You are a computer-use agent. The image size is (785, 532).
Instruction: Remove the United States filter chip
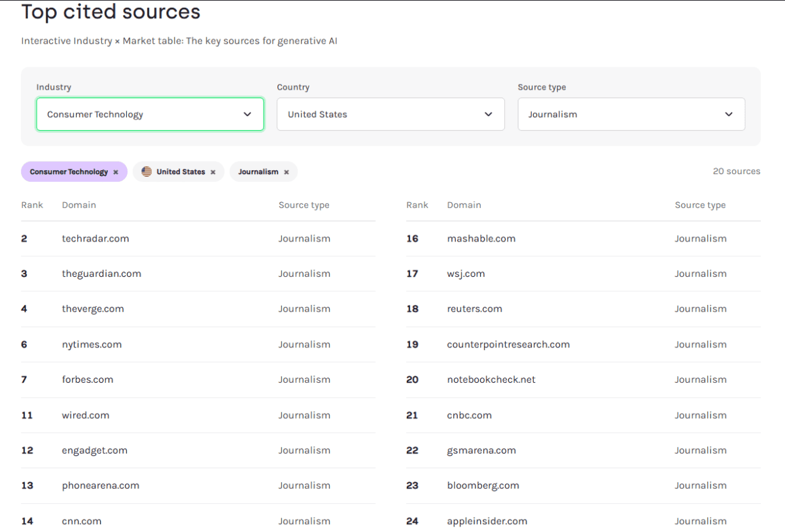click(213, 172)
